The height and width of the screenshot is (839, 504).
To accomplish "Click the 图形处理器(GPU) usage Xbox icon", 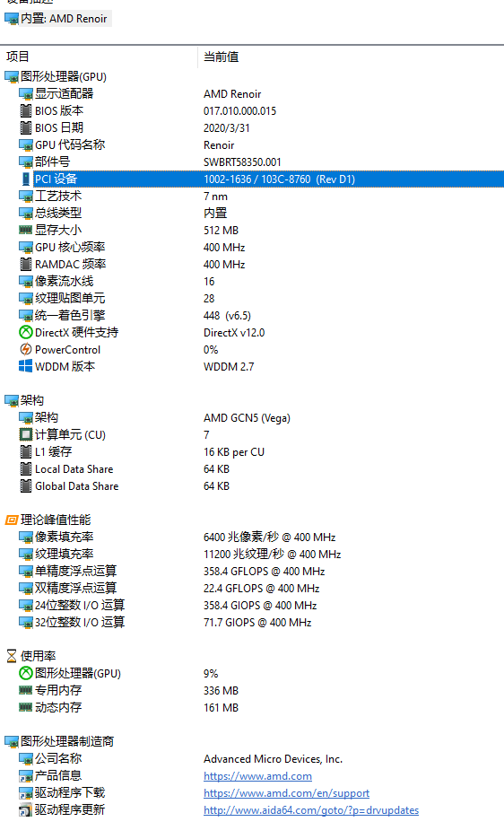I will coord(26,673).
